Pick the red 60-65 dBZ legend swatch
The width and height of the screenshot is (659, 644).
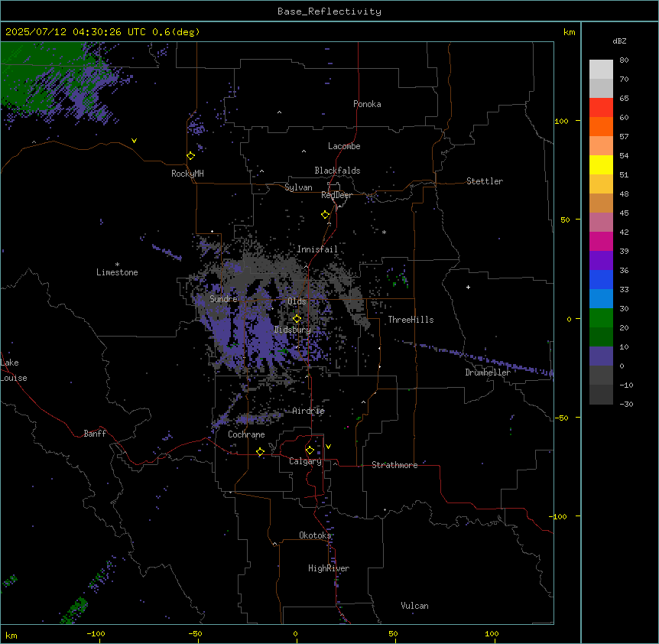(601, 108)
